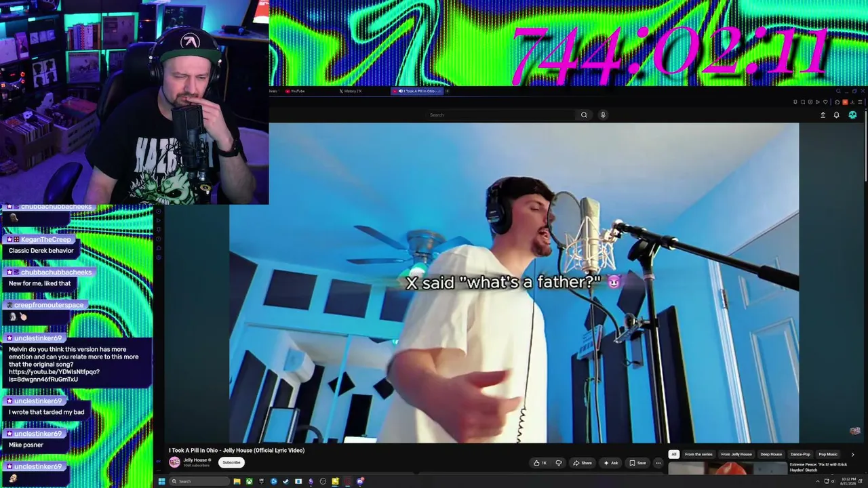
Task: Expand more filter chips with right arrow
Action: point(852,454)
